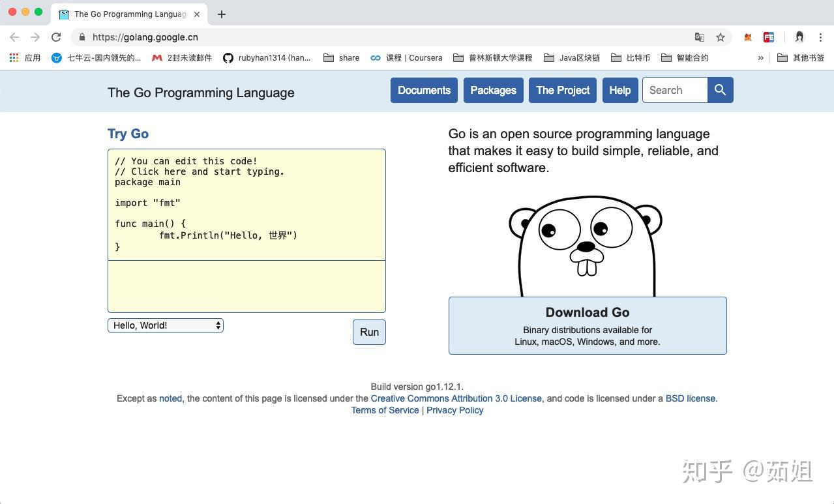Click the Download Go panel
Screen dimensions: 834x504
[x=586, y=325]
